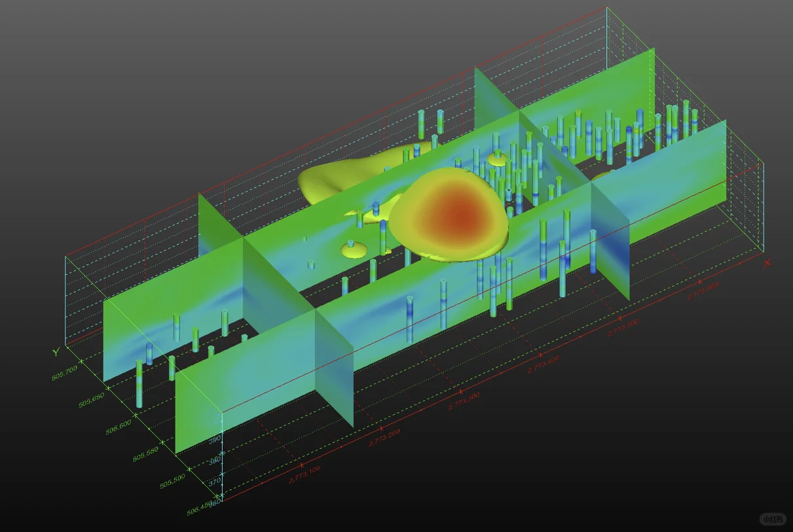Click the Y axis label
This screenshot has height=532, width=793.
(x=56, y=351)
